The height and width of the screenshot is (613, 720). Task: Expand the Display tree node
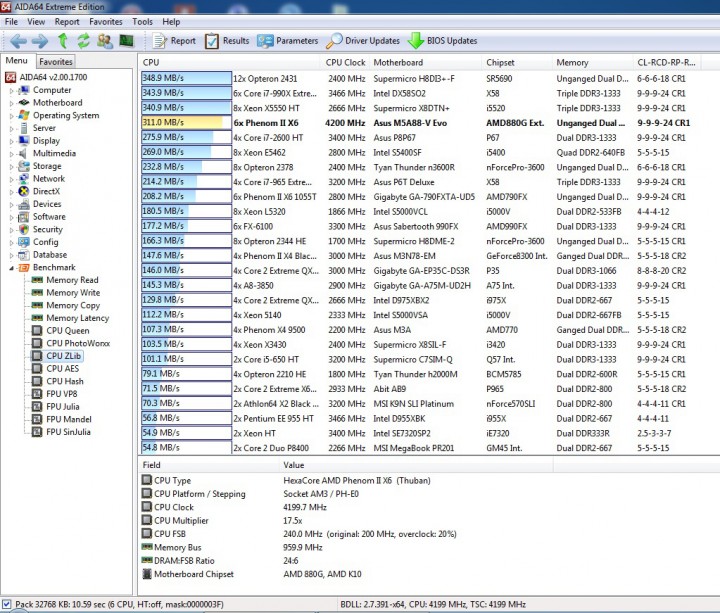11,141
